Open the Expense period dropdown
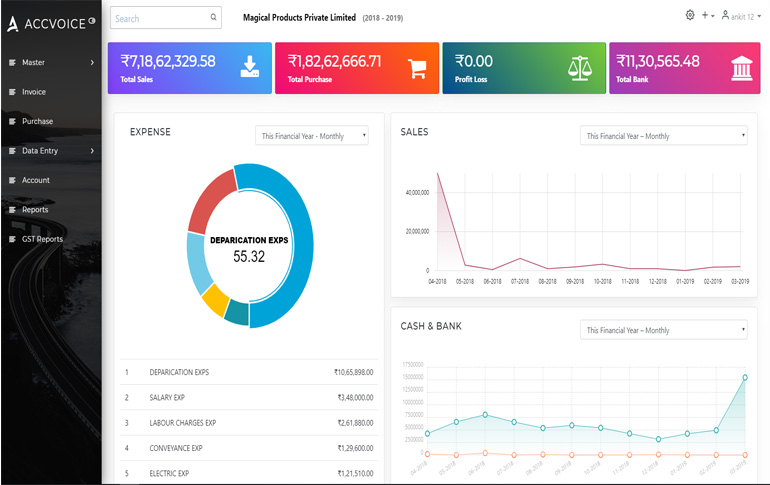The height and width of the screenshot is (485, 770). click(x=312, y=135)
